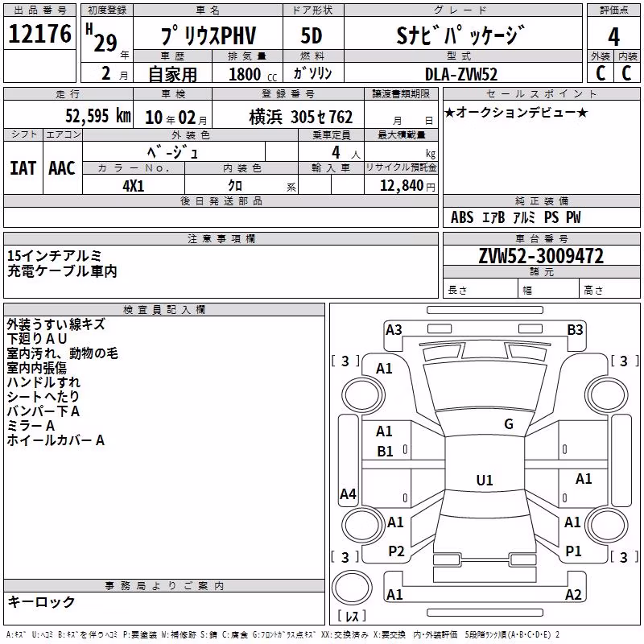Click the chassis number ZVW52-3009472
The image size is (644, 644).
coord(541,256)
